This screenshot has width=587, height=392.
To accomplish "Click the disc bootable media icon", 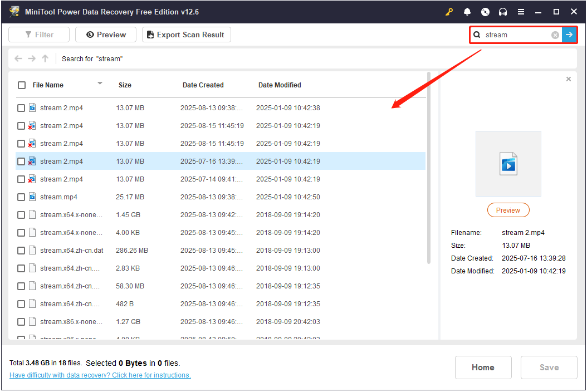I will click(485, 12).
